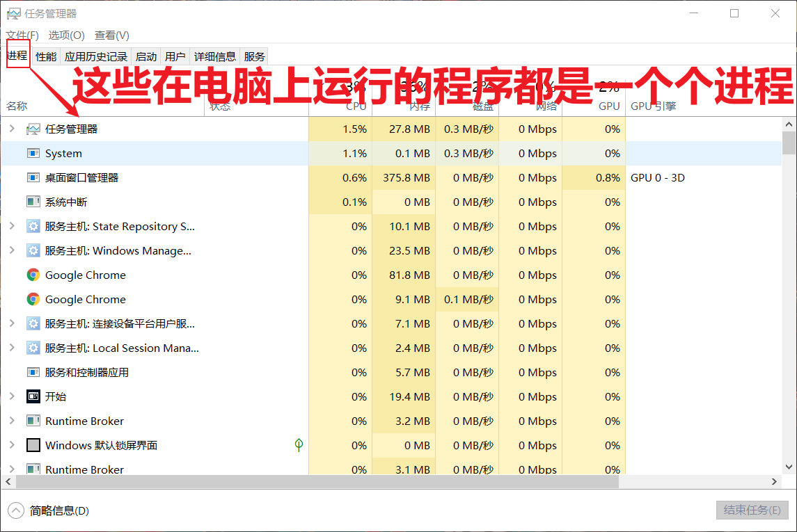Switch to the 性能 tab
Screen dimensions: 797x532
click(x=46, y=57)
